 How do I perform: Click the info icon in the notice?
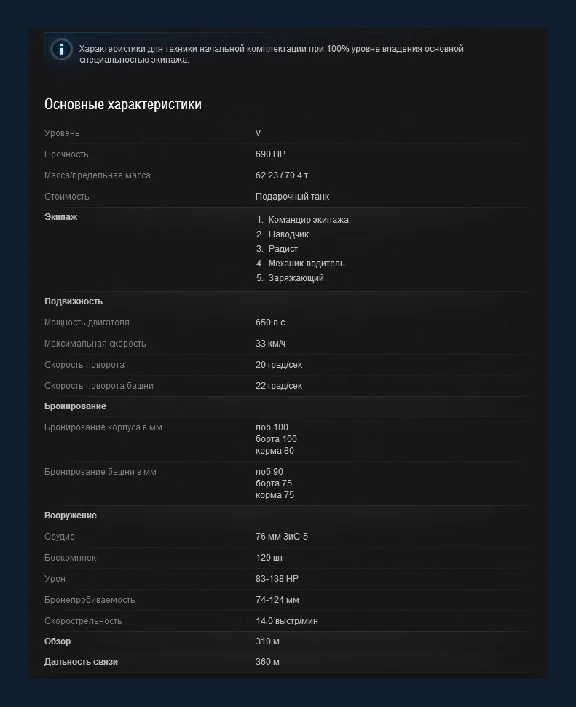click(61, 49)
